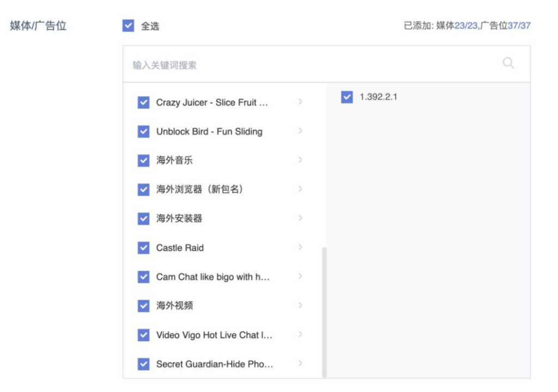558x392 pixels.
Task: Select the Unblock Bird - Fun Sliding name
Action: pyautogui.click(x=209, y=132)
